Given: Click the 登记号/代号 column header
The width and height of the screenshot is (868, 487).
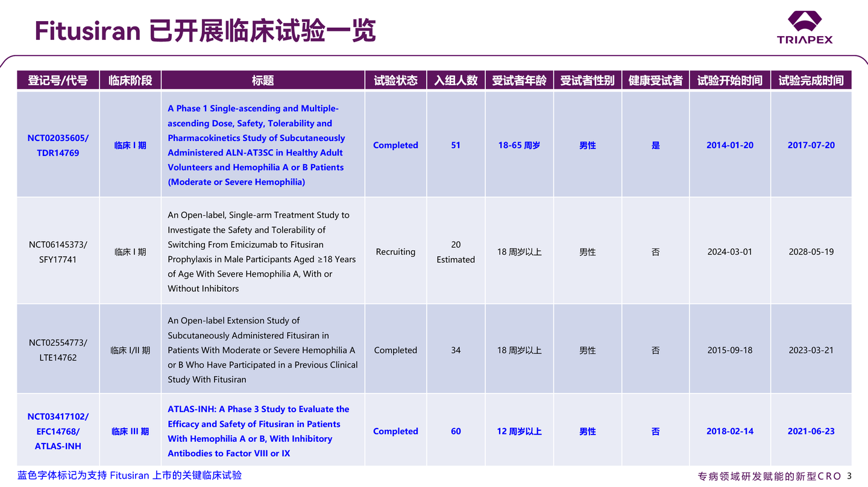Looking at the screenshot, I should pos(57,80).
